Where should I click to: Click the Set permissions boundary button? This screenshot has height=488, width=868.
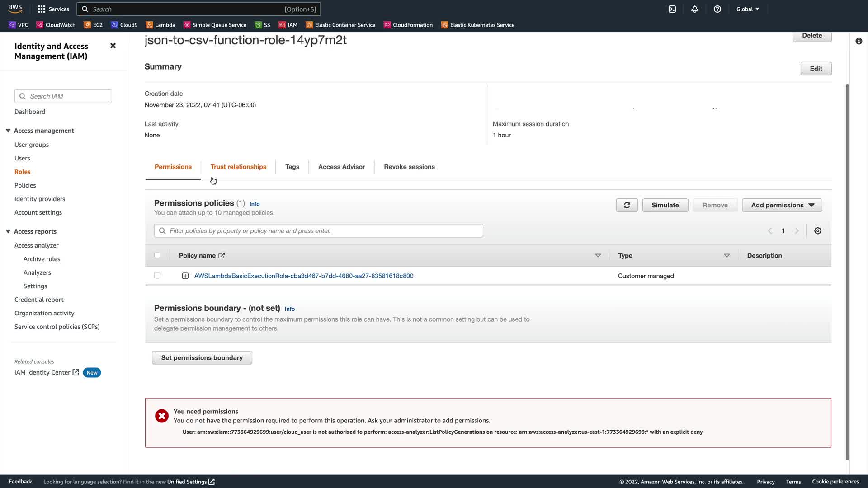click(x=202, y=358)
